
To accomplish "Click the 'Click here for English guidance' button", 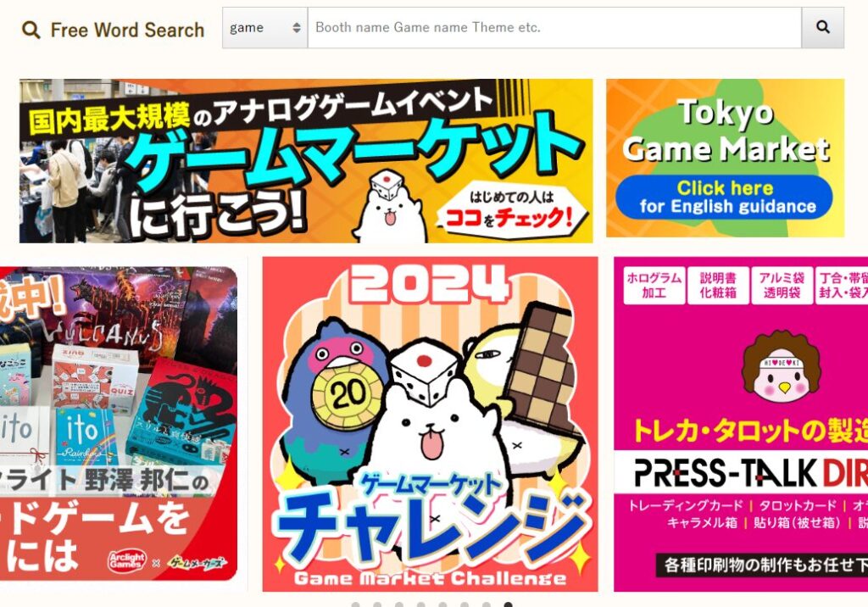I will [724, 197].
